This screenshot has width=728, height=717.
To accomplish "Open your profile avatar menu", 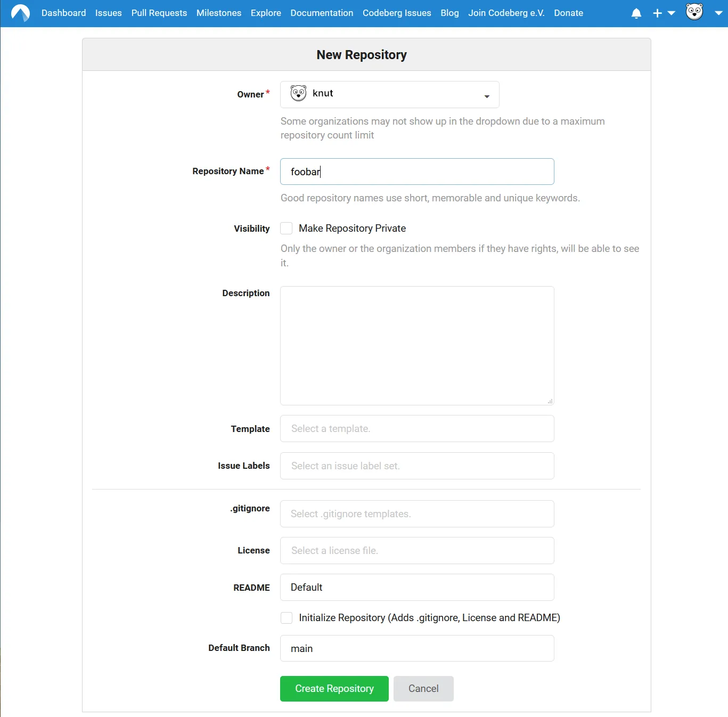I will click(x=694, y=13).
